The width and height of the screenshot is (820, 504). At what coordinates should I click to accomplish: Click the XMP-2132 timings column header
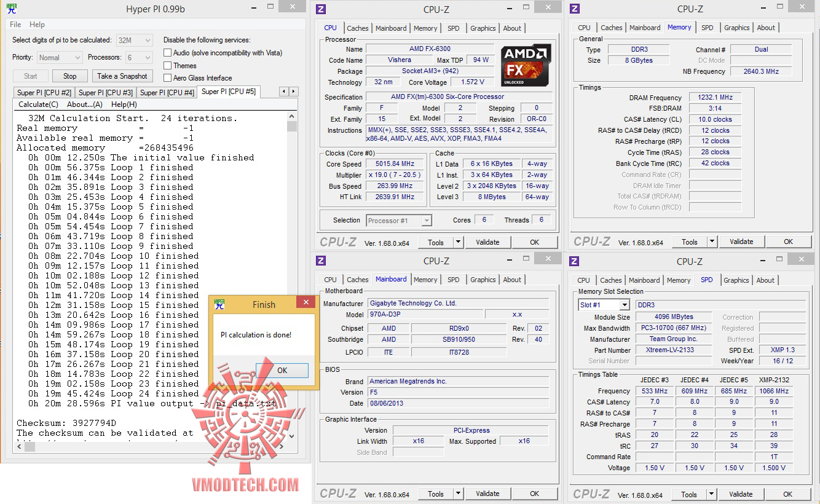[x=774, y=380]
